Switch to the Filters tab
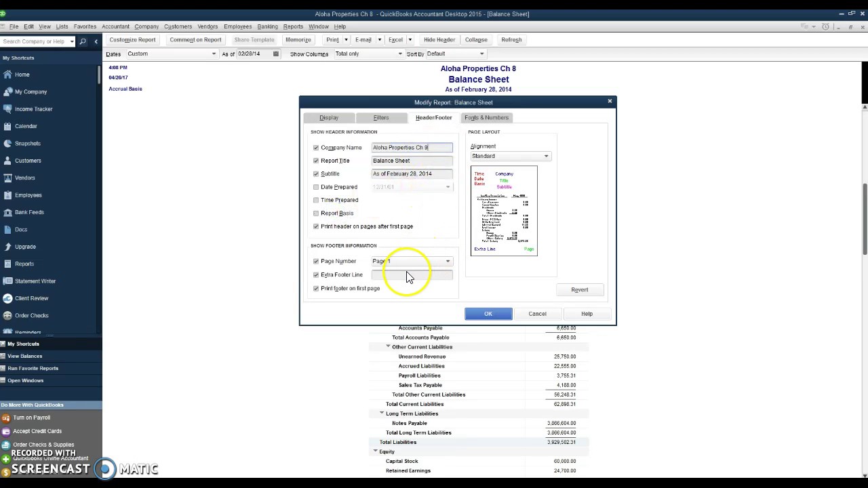868x488 pixels. [381, 118]
